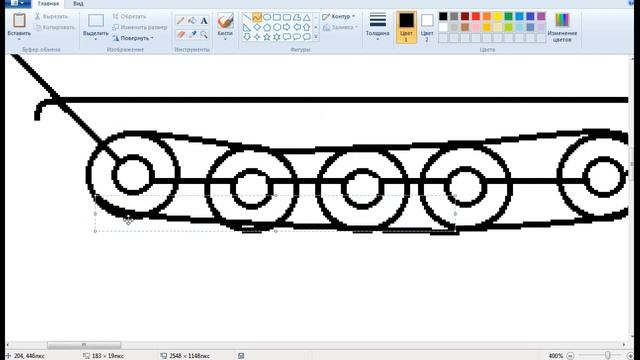
Task: Select the Magnifier tool
Action: click(204, 34)
